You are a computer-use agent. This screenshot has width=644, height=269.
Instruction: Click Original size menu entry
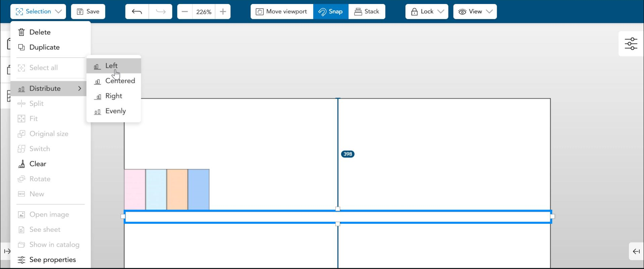tap(50, 134)
